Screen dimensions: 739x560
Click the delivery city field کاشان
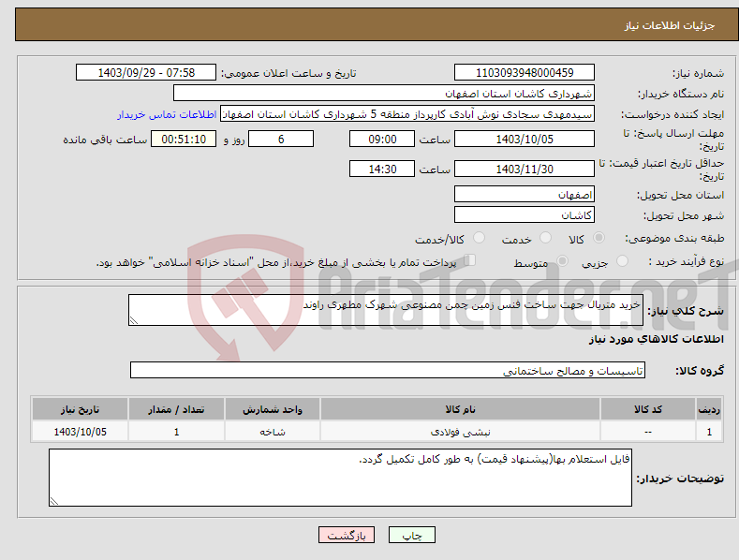point(525,215)
